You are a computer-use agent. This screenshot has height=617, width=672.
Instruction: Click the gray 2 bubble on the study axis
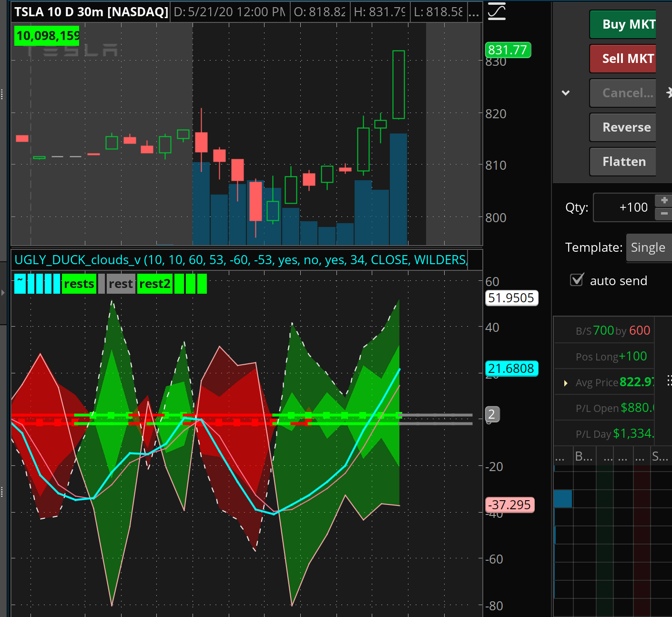(x=492, y=414)
